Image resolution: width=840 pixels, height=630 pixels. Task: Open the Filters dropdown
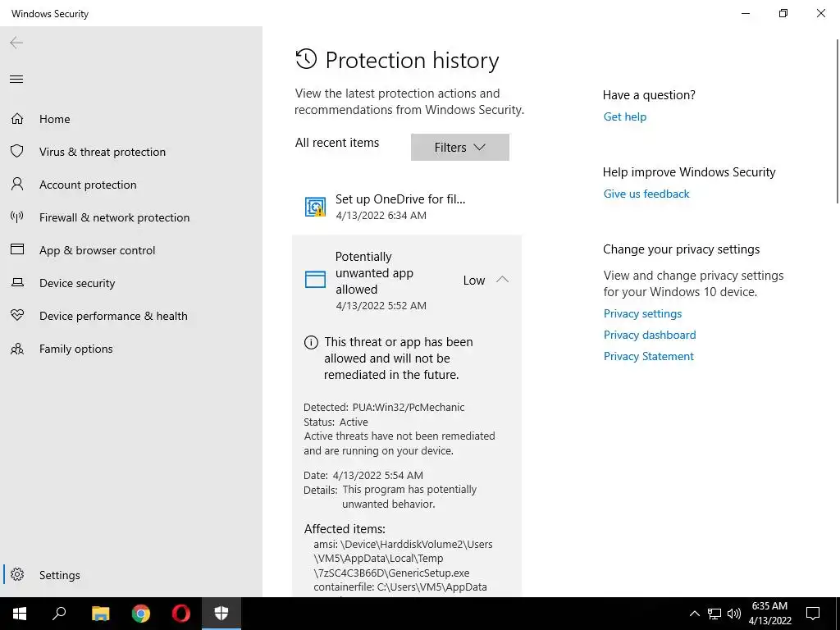tap(459, 148)
